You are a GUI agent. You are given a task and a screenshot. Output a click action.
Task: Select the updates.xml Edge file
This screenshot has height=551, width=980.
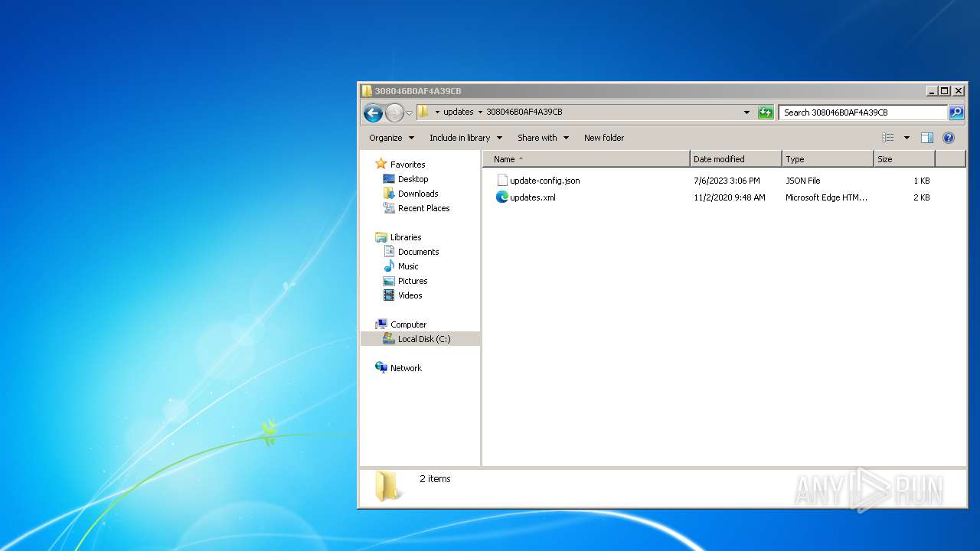tap(532, 197)
